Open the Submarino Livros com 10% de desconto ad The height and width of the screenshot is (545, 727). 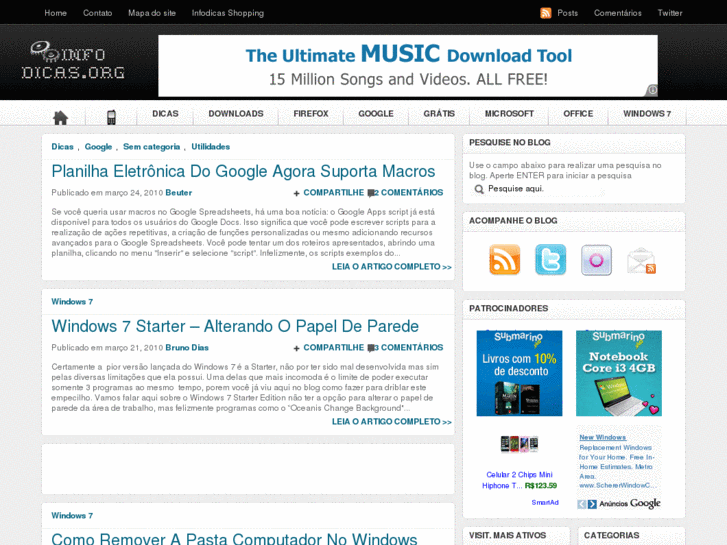click(x=519, y=373)
